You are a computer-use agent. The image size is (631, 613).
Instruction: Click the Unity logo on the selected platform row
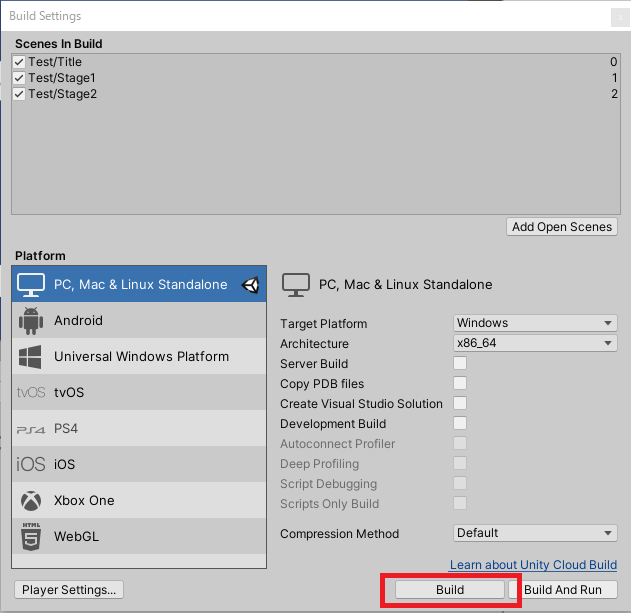[250, 285]
